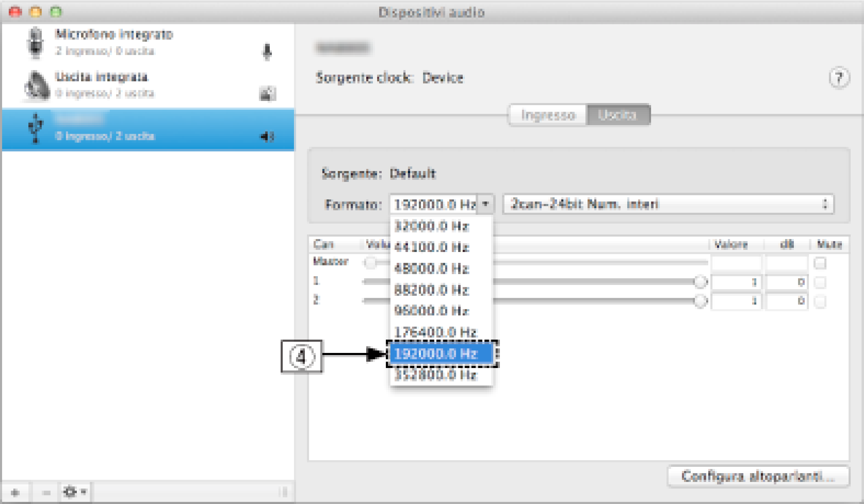This screenshot has height=504, width=864.
Task: Click the USB device icon in sidebar
Action: point(35,129)
